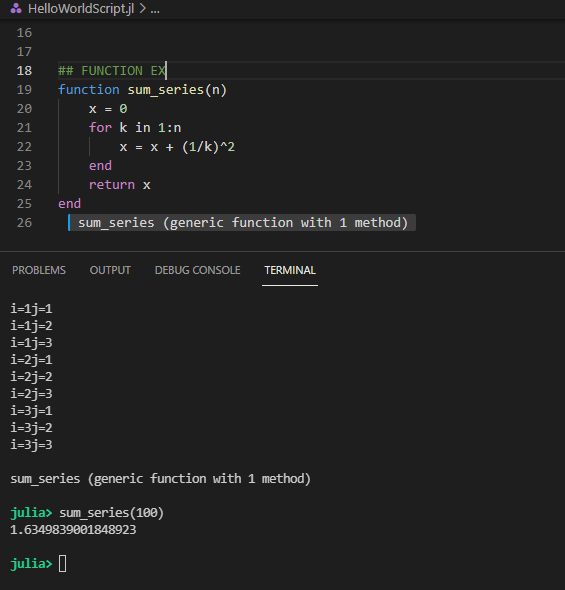Click line number 19 in gutter
The width and height of the screenshot is (565, 590).
tap(24, 90)
